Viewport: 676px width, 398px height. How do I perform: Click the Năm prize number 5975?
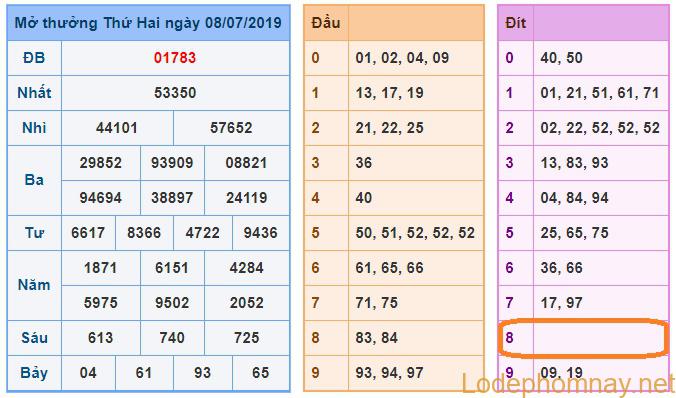tap(100, 303)
